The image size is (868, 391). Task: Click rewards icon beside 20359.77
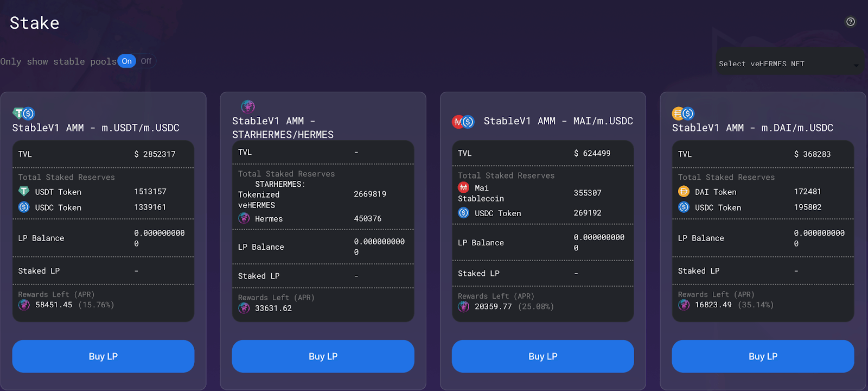click(x=463, y=306)
